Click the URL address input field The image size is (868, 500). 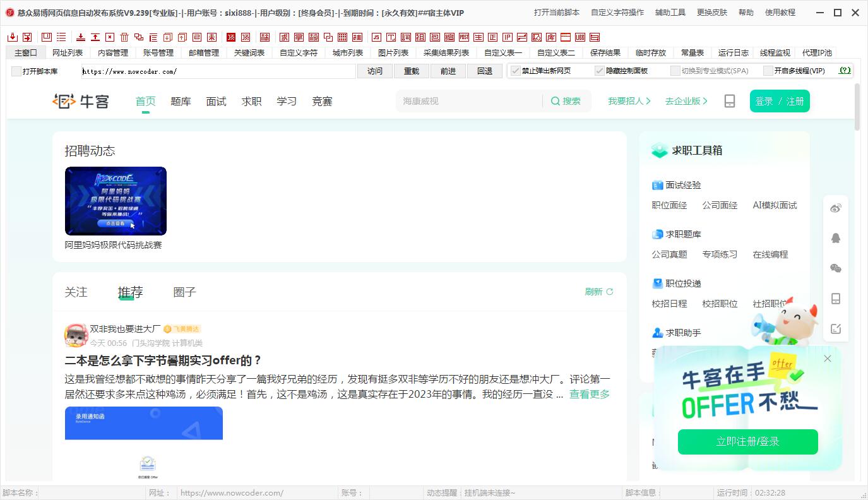point(218,71)
